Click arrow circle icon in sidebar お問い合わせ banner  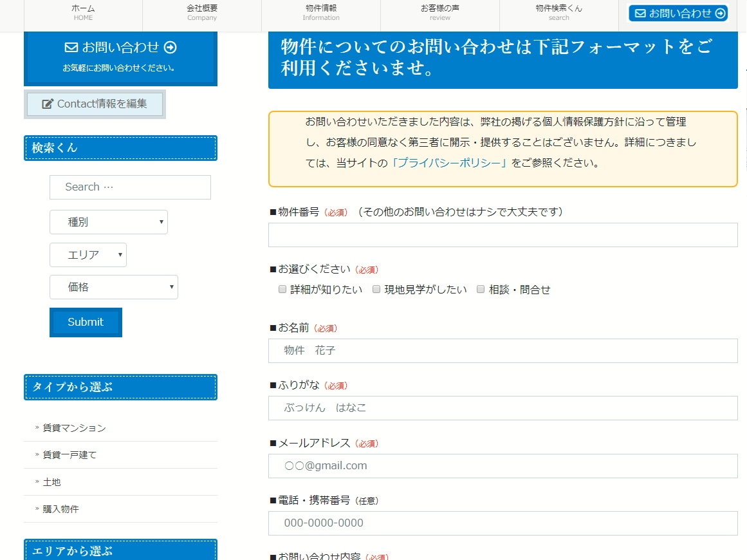click(x=170, y=47)
